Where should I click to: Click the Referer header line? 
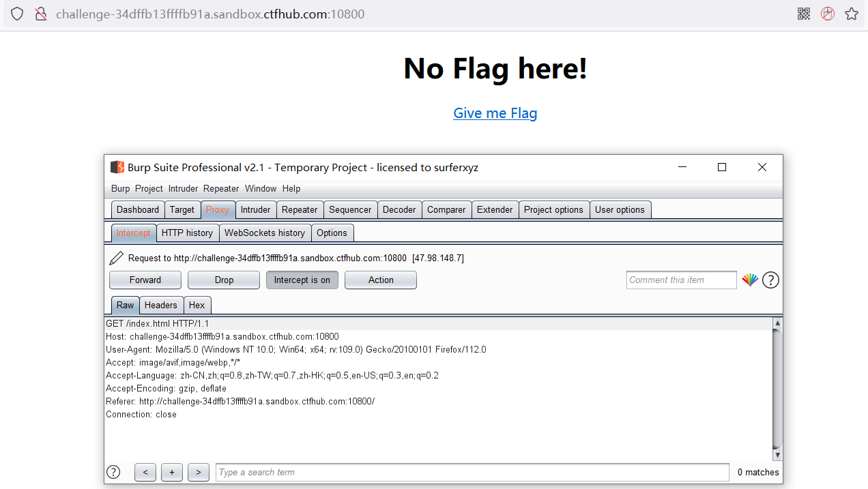(x=240, y=401)
